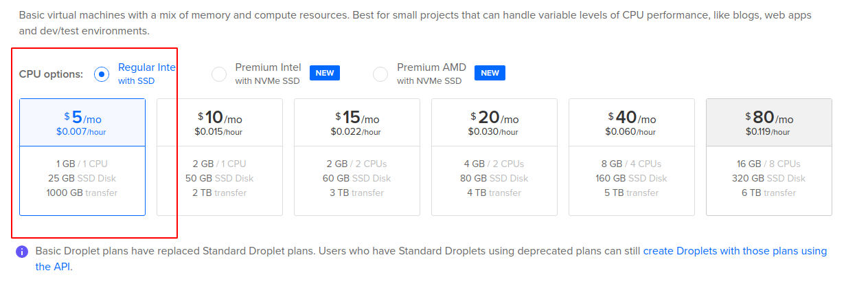Click the $0.119/hour price text
The width and height of the screenshot is (868, 284).
tap(768, 131)
